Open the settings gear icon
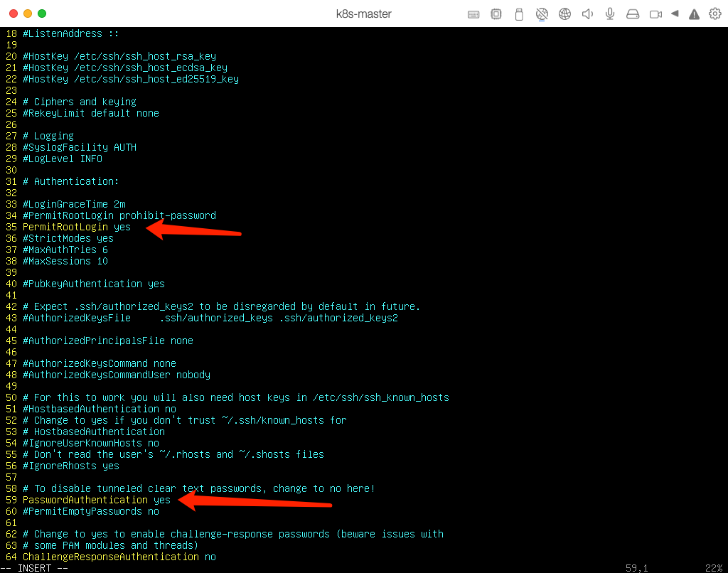Image resolution: width=728 pixels, height=573 pixels. [715, 14]
